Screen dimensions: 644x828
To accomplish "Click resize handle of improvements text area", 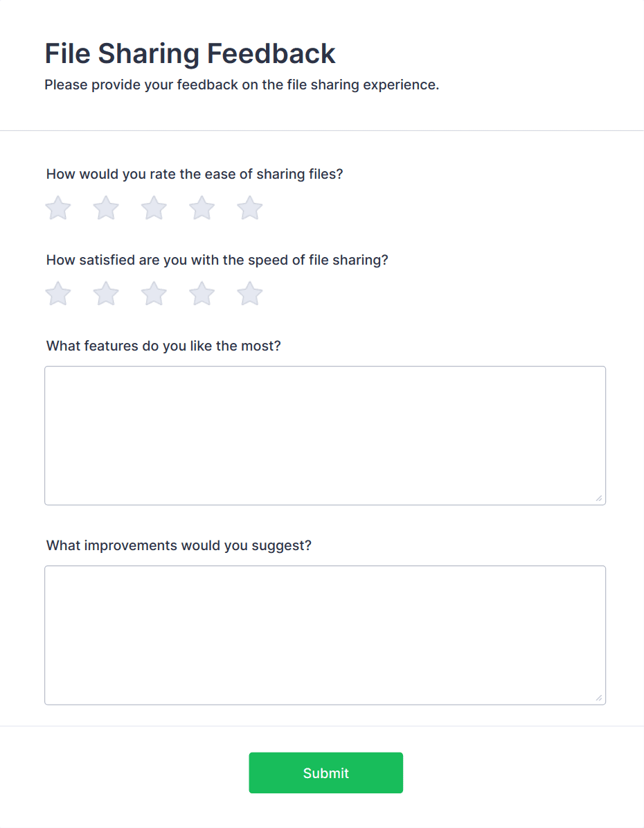I will pyautogui.click(x=599, y=698).
